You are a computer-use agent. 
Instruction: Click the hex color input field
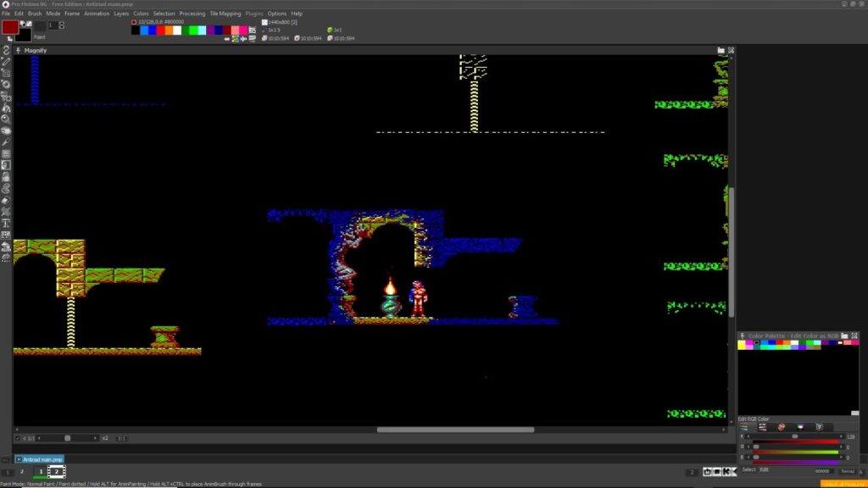click(824, 471)
